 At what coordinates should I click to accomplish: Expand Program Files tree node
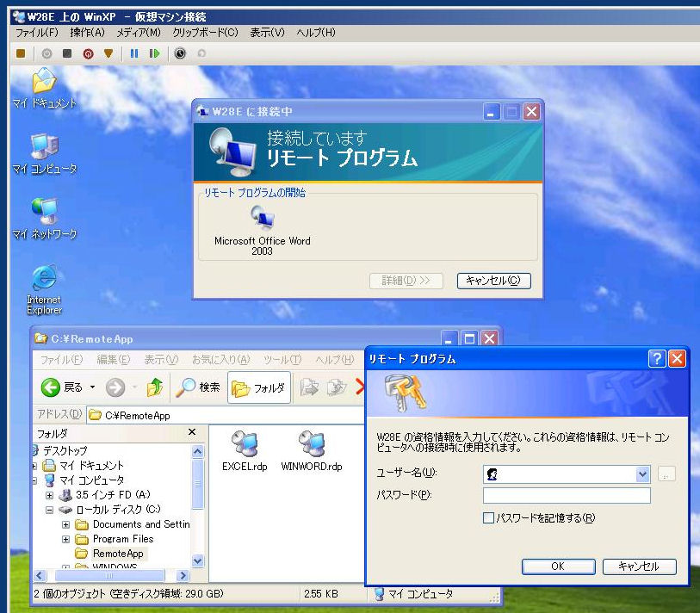65,539
